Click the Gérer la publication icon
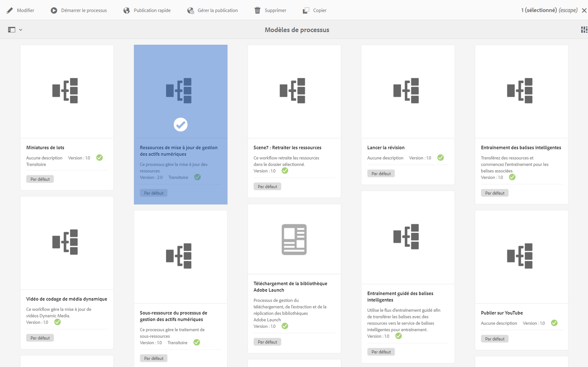Screen dimensions: 588x367 coord(190,11)
